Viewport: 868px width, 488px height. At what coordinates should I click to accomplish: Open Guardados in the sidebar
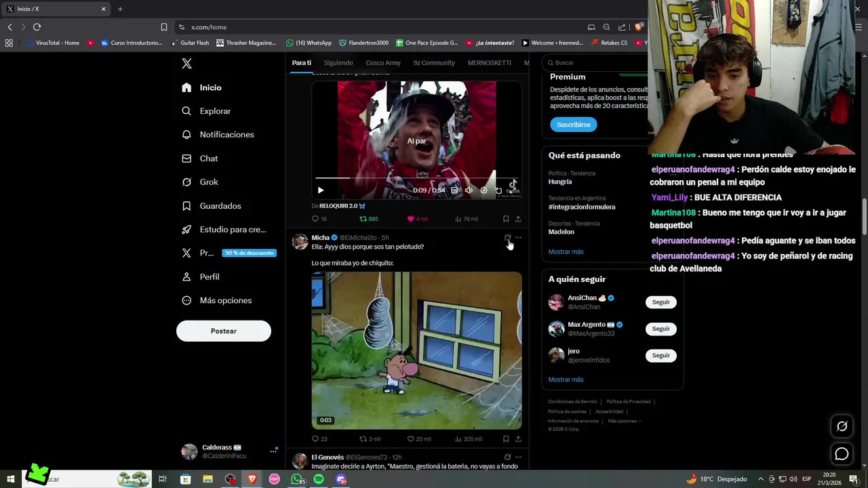pyautogui.click(x=212, y=206)
